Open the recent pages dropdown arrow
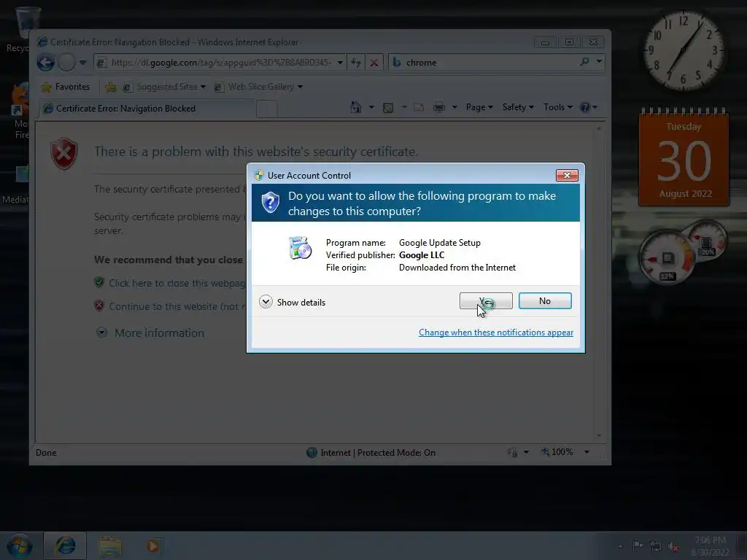The width and height of the screenshot is (747, 560). coord(83,63)
